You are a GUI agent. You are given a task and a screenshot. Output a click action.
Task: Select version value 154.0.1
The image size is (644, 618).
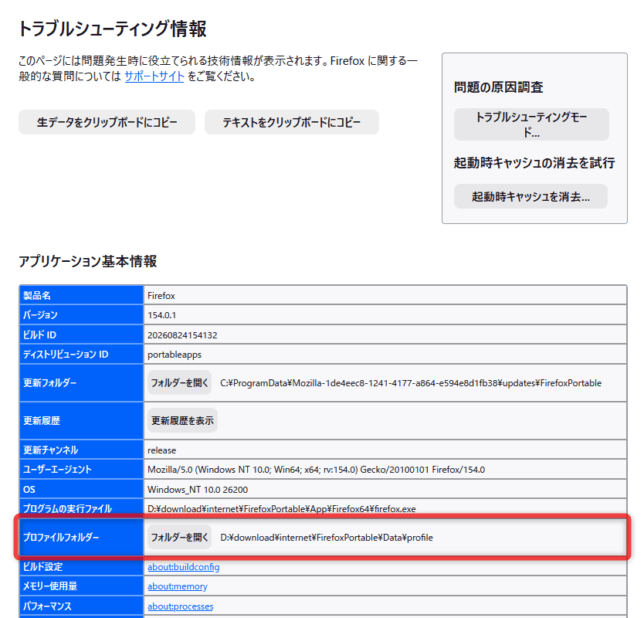[x=162, y=315]
